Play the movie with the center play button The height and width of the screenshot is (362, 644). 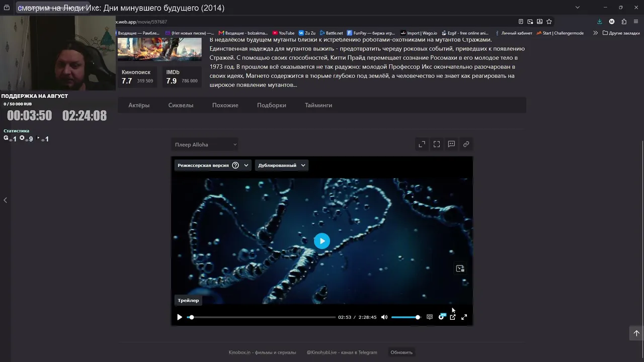coord(322,241)
